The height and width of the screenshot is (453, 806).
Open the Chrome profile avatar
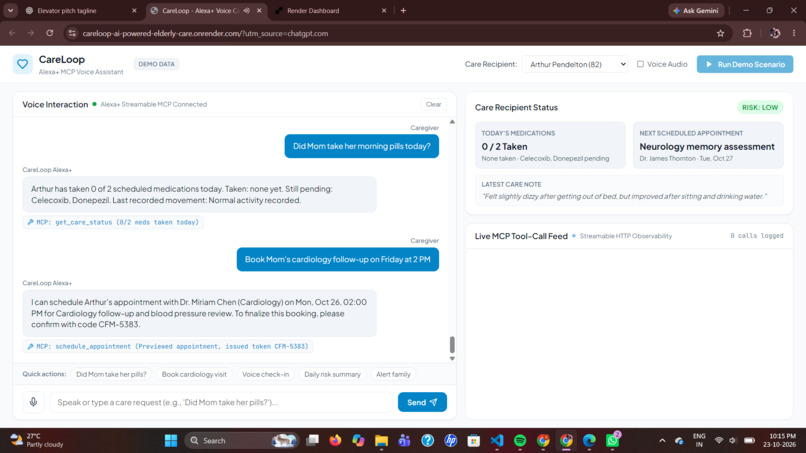pyautogui.click(x=775, y=33)
